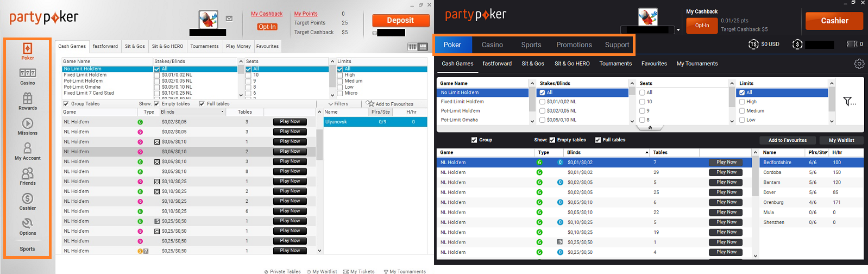Open My Cashback link in light window
Image resolution: width=868 pixels, height=274 pixels.
pyautogui.click(x=267, y=14)
